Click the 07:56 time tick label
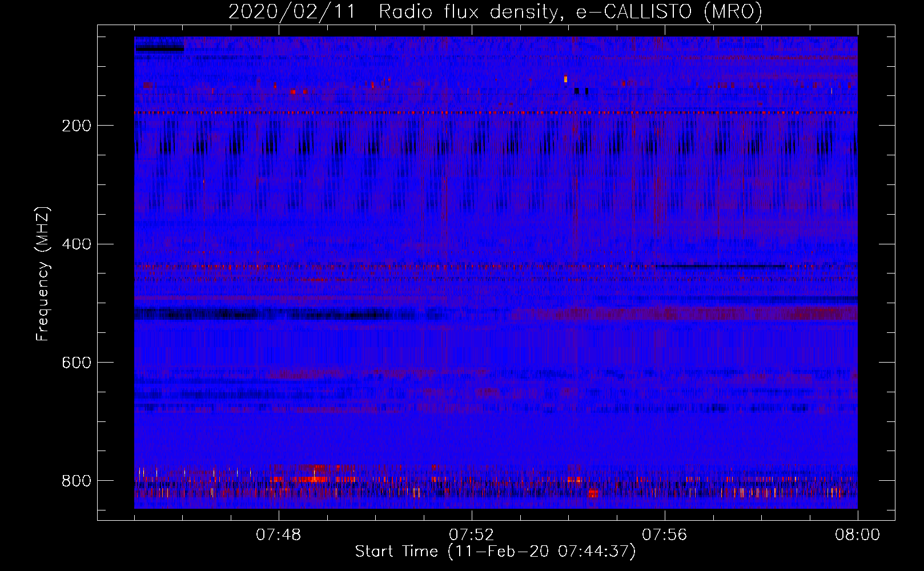The height and width of the screenshot is (571, 924). point(665,535)
